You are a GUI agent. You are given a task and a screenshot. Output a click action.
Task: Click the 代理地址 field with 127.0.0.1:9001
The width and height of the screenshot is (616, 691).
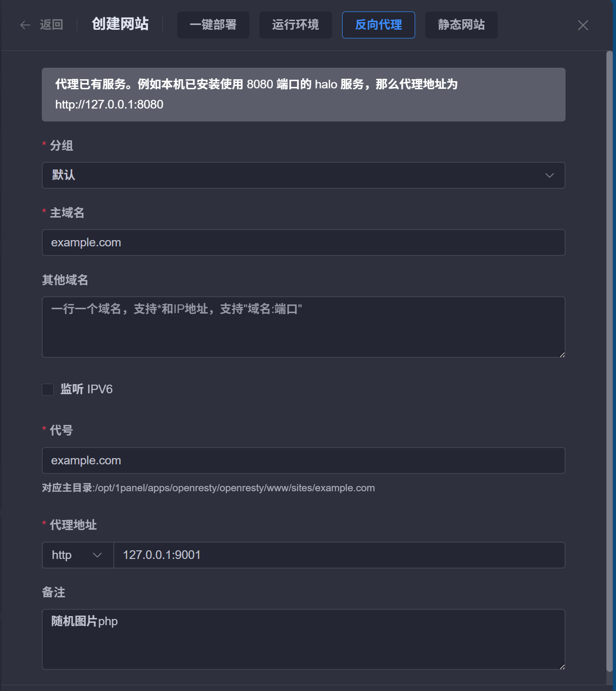[339, 555]
